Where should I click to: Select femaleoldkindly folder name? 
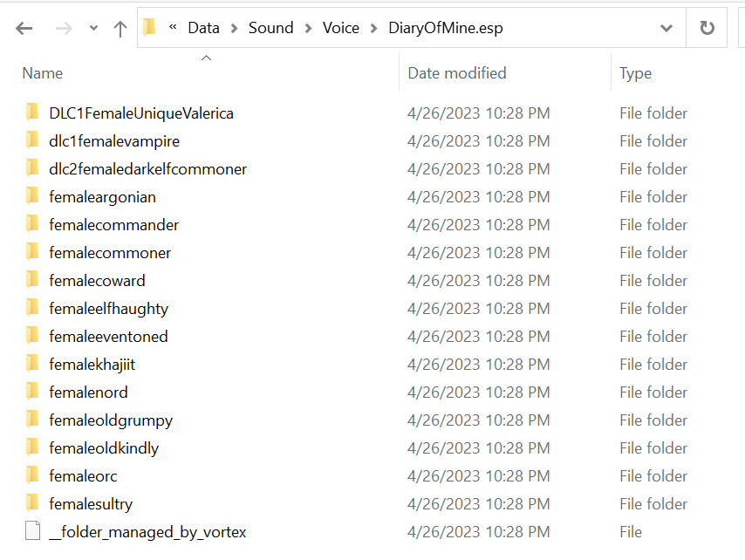[x=104, y=448]
